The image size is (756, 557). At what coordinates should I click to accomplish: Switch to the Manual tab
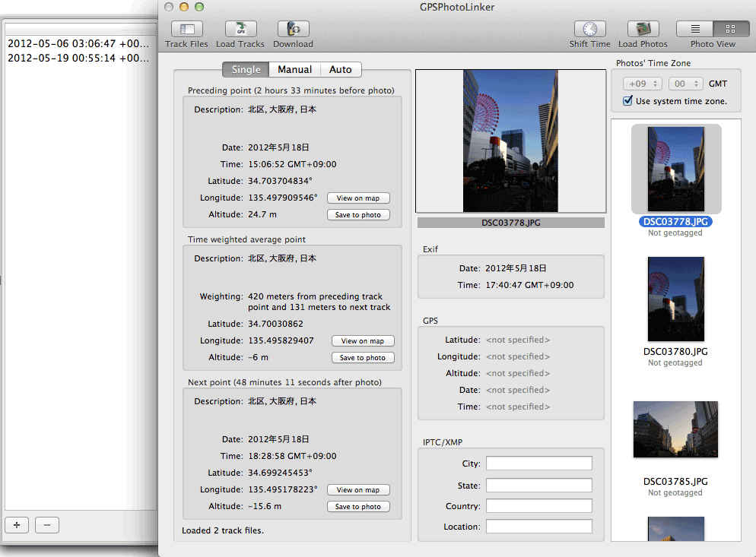pos(294,69)
